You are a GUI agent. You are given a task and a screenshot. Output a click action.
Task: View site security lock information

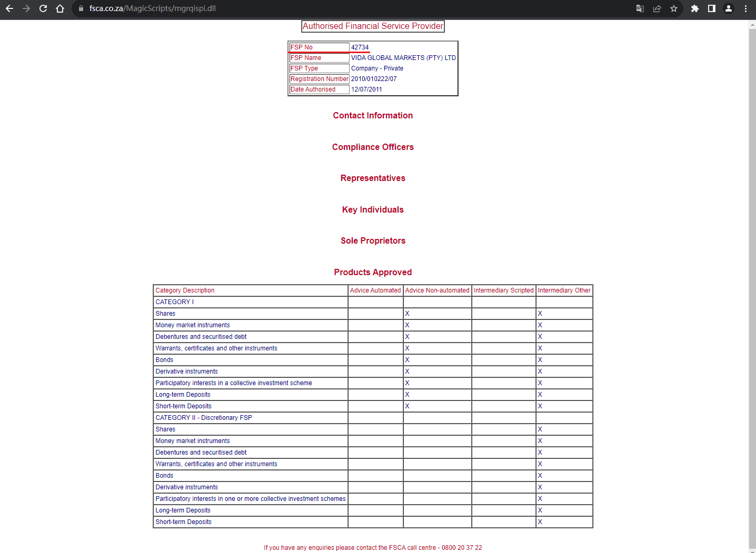(x=81, y=8)
